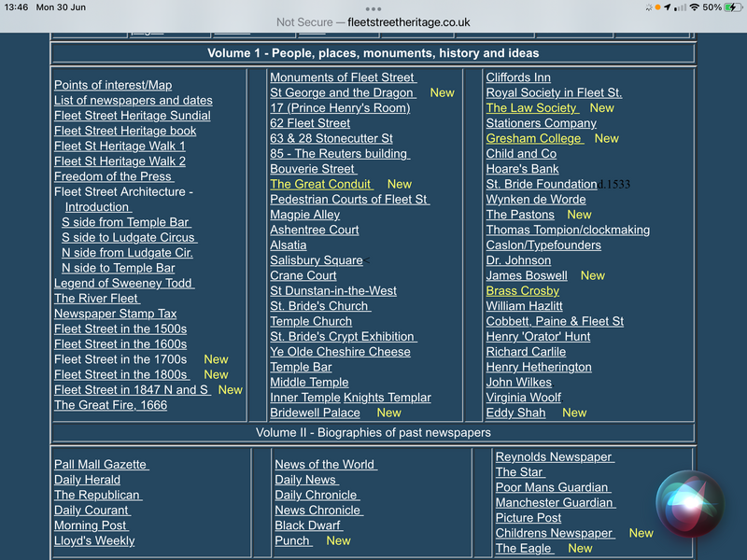Open Newspaper Stamp Tax link
Screen dimensions: 747x560
pyautogui.click(x=115, y=314)
